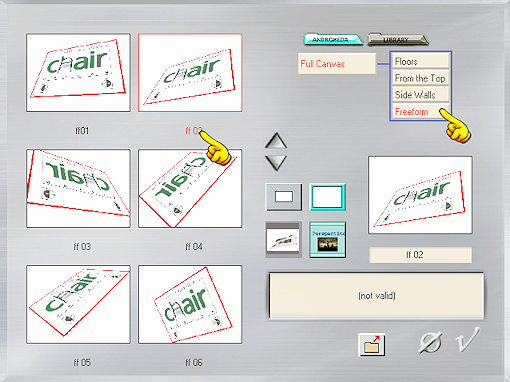Click the perspective sketch thumbnail icon
The height and width of the screenshot is (382, 510).
coord(284,240)
